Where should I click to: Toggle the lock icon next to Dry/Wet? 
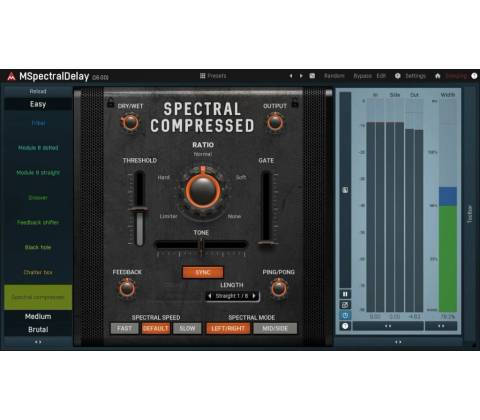click(110, 103)
